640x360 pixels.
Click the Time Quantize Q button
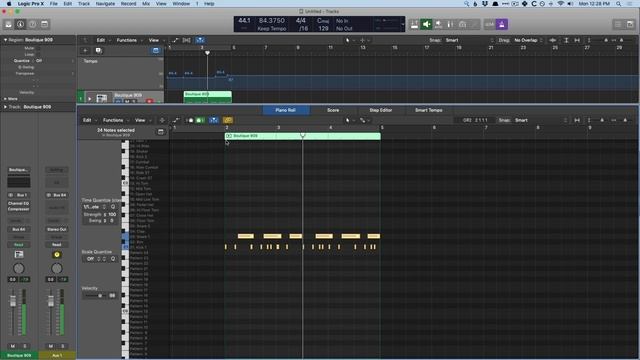113,207
